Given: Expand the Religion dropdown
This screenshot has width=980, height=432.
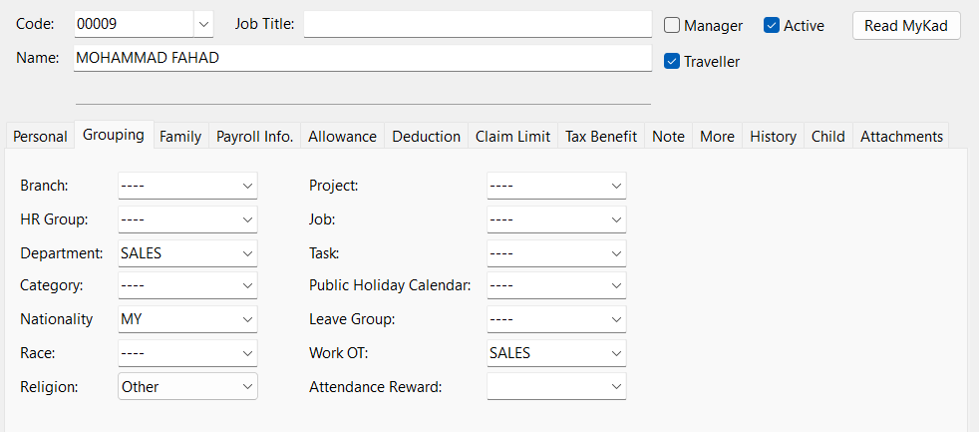Looking at the screenshot, I should tap(246, 386).
